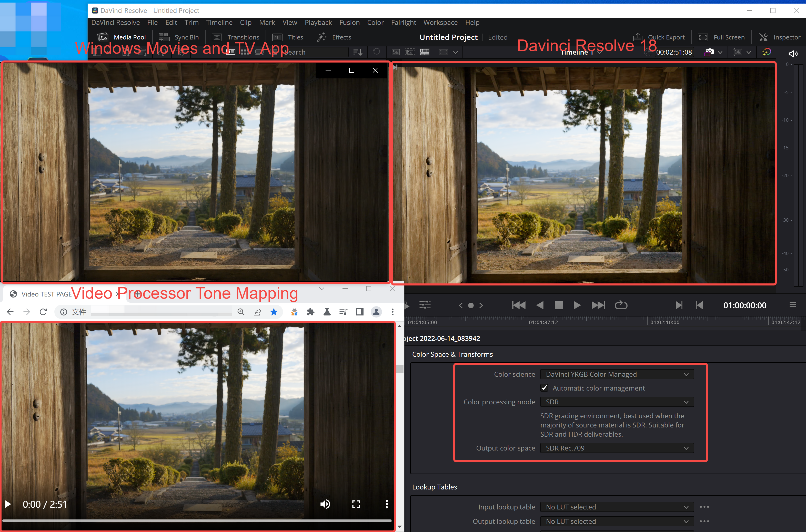This screenshot has width=806, height=532.
Task: Mute the Chrome video player volume
Action: 325,504
